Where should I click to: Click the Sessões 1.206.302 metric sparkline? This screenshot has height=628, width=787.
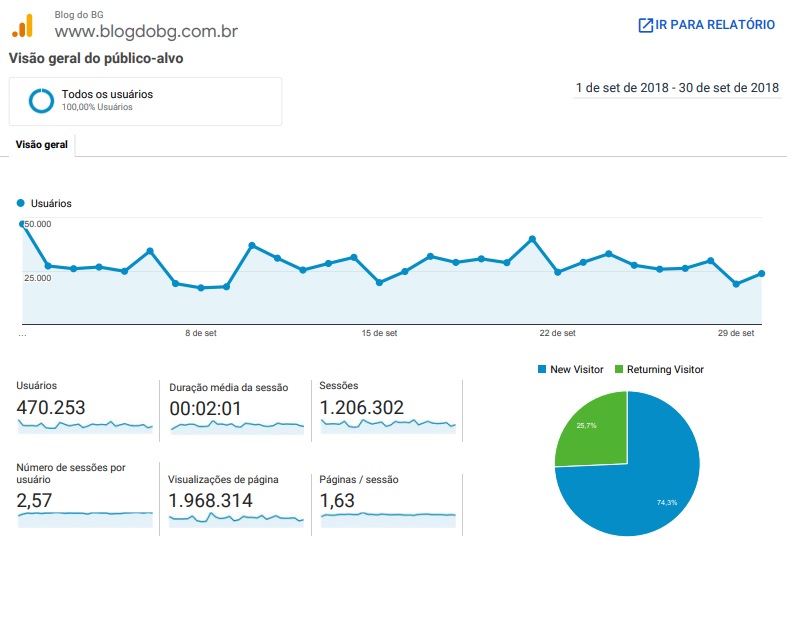pos(388,427)
